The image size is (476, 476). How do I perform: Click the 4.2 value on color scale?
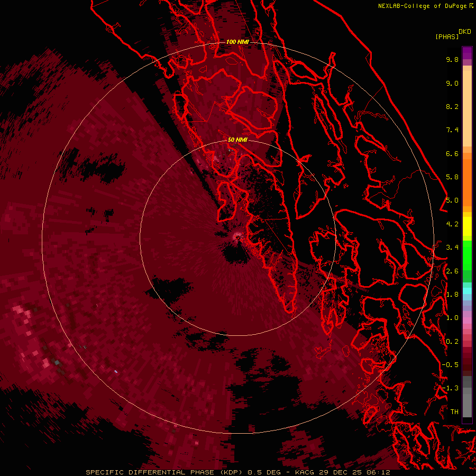[x=452, y=224]
